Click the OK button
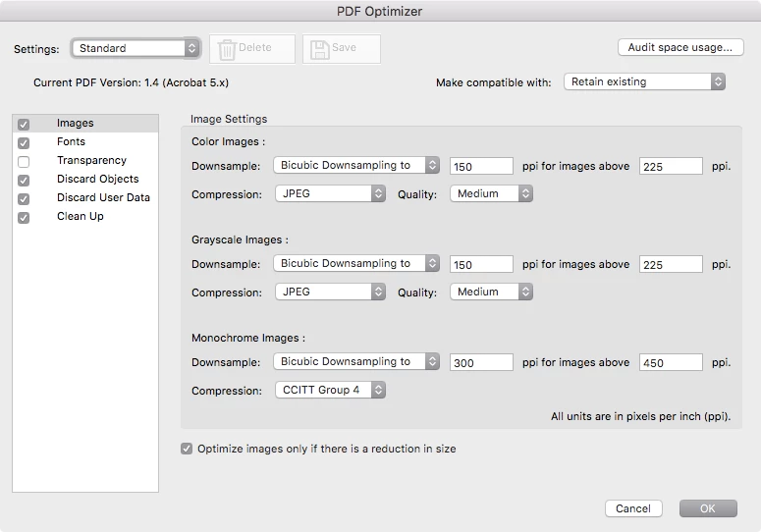 (x=708, y=508)
